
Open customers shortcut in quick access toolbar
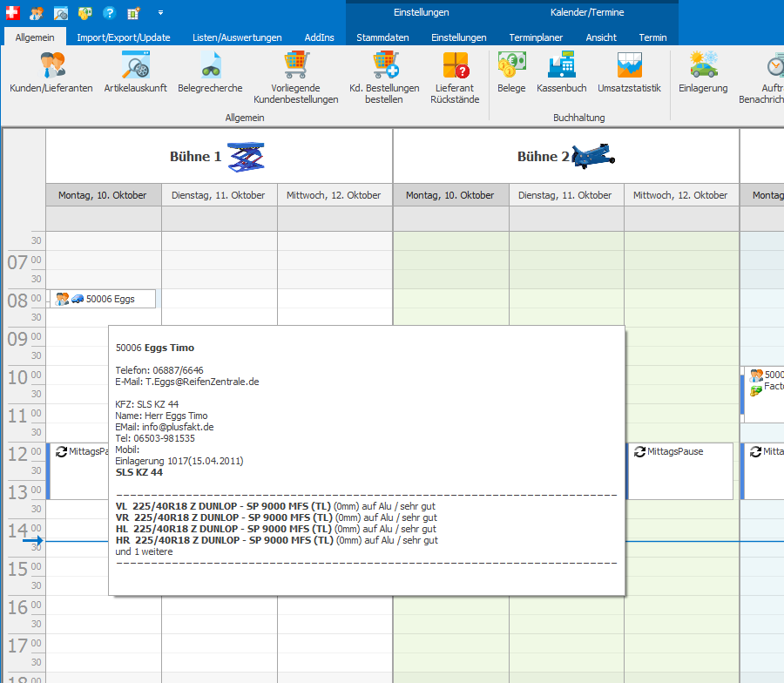(36, 13)
